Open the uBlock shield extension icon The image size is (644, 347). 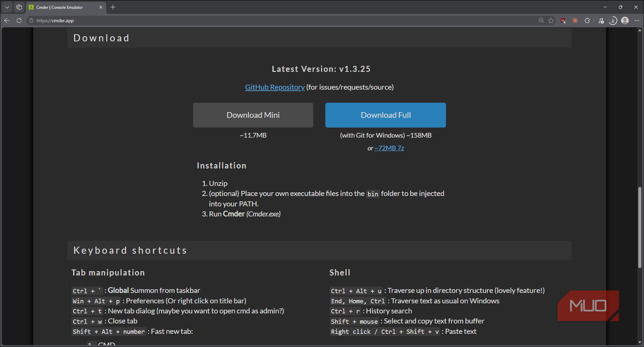click(x=563, y=20)
